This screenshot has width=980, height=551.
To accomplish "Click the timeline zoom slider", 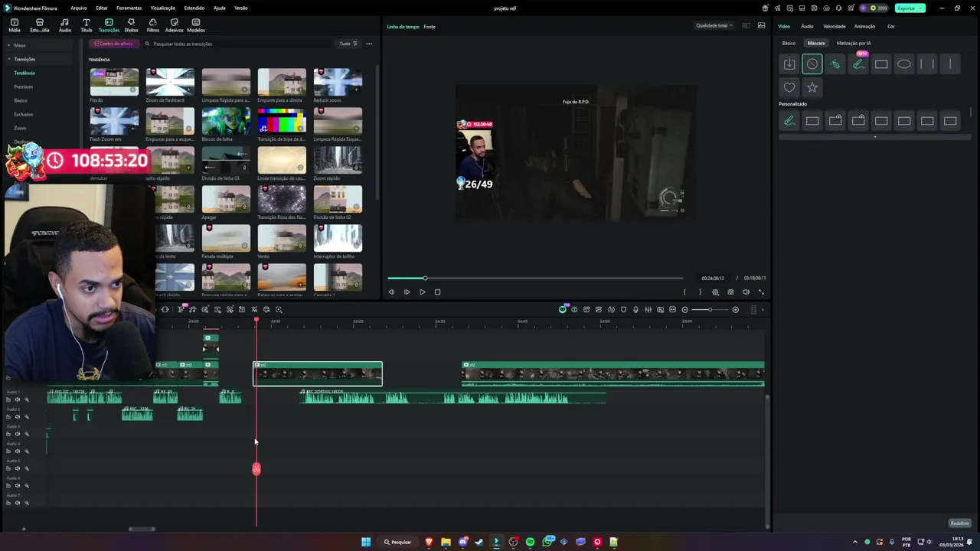I will pyautogui.click(x=710, y=310).
